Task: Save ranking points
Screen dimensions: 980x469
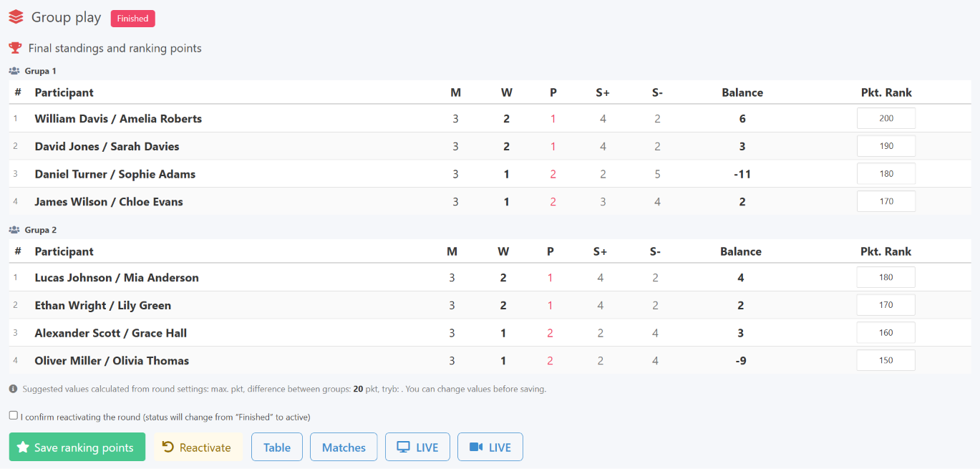Action: tap(77, 447)
